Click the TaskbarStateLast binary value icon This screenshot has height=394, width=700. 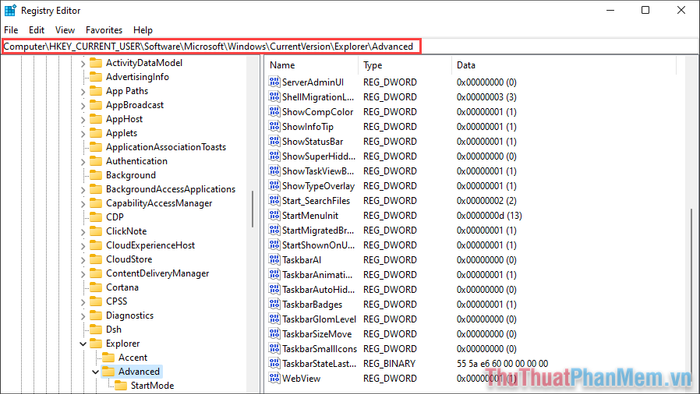(x=274, y=363)
